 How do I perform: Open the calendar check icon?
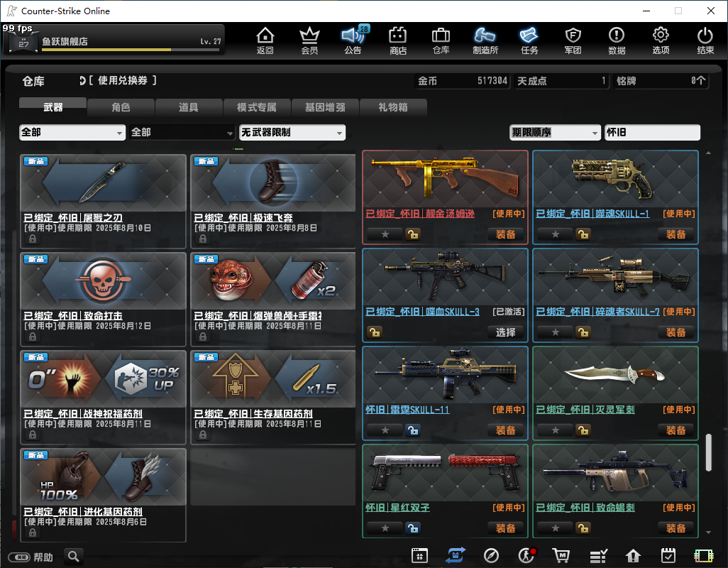click(x=668, y=555)
